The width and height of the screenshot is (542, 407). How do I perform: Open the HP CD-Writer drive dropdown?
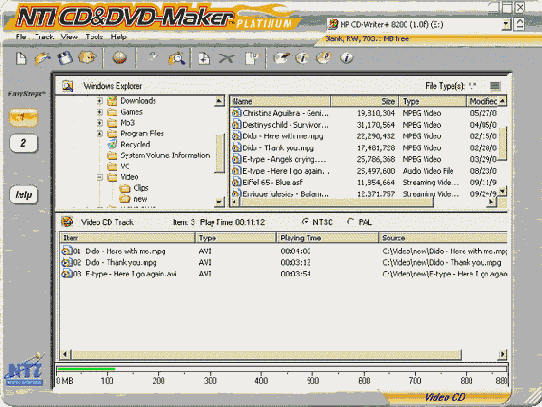[x=506, y=24]
